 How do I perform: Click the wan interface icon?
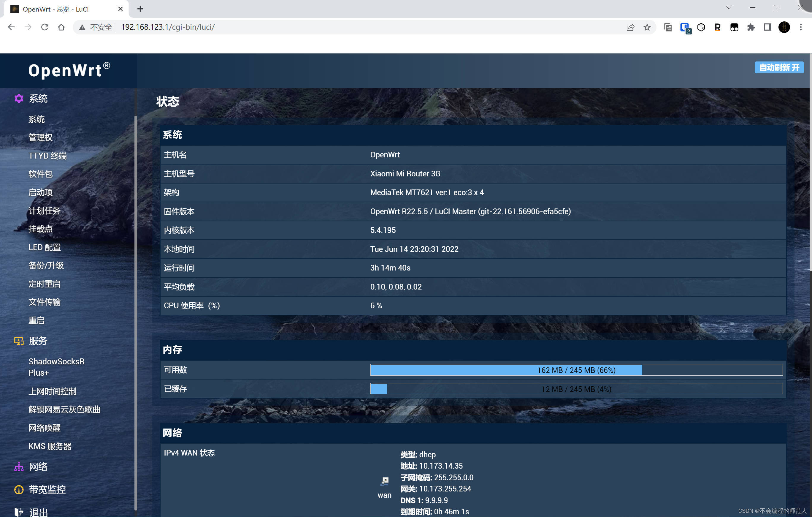tap(384, 481)
